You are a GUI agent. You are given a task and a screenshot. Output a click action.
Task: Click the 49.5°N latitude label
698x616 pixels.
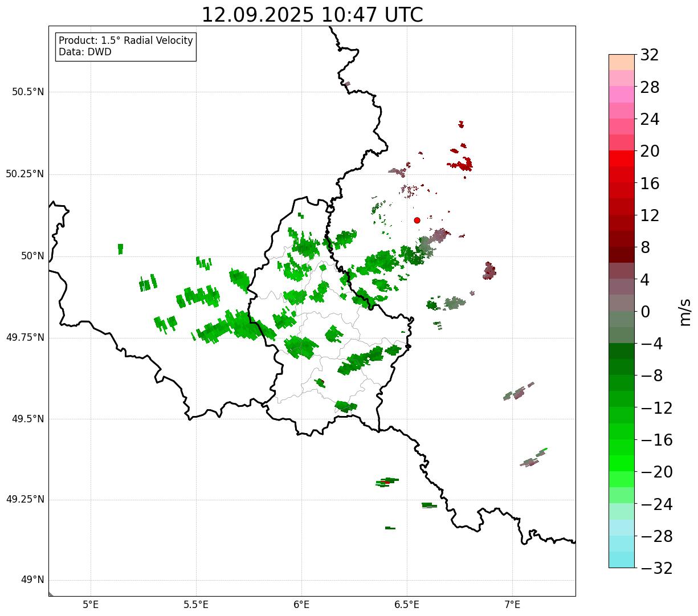[x=28, y=419]
